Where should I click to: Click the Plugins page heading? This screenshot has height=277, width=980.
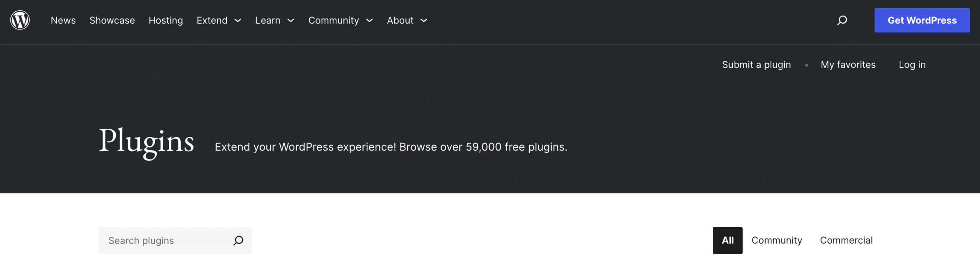click(146, 142)
